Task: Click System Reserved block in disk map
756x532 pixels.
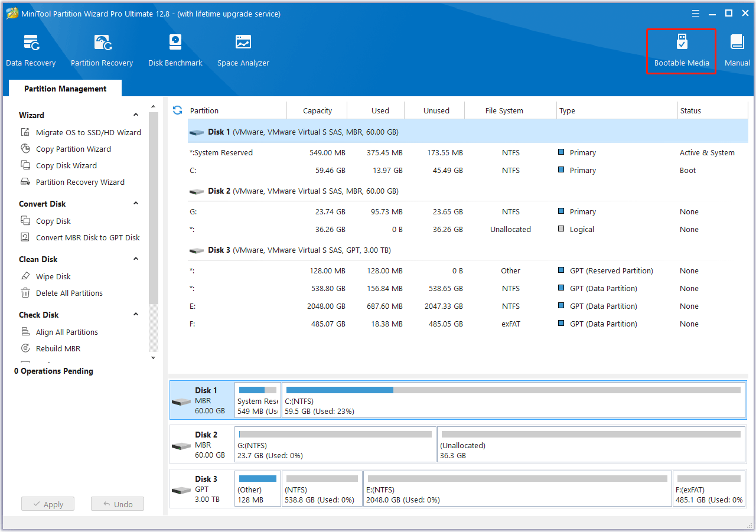Action: (258, 400)
